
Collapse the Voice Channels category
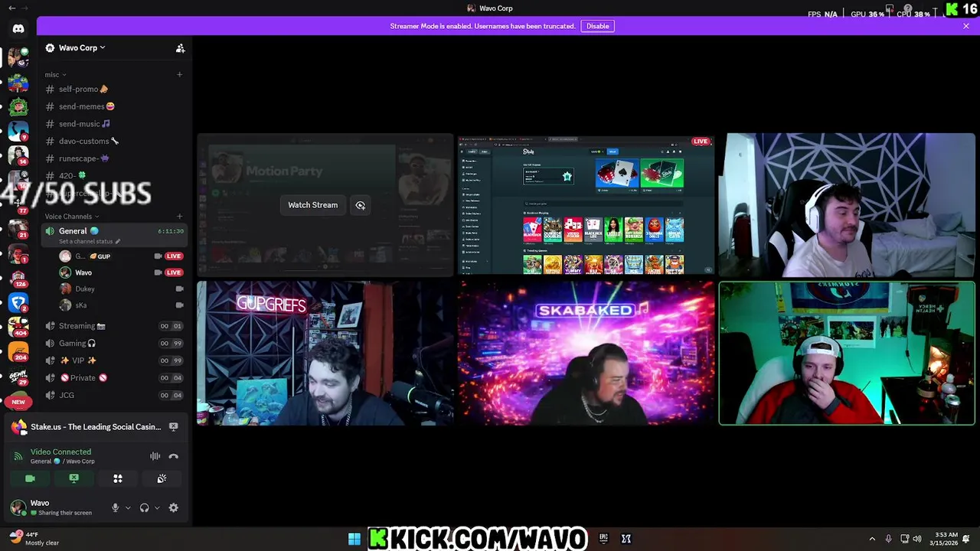[72, 217]
